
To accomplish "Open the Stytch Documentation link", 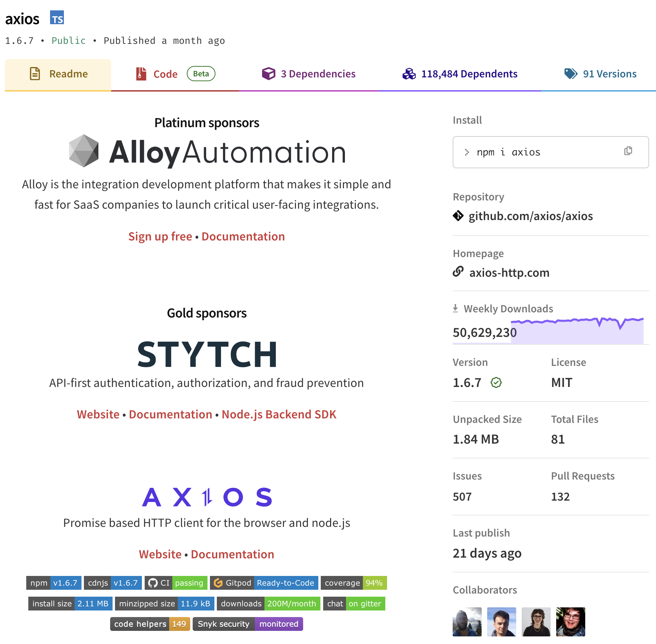I will point(171,414).
